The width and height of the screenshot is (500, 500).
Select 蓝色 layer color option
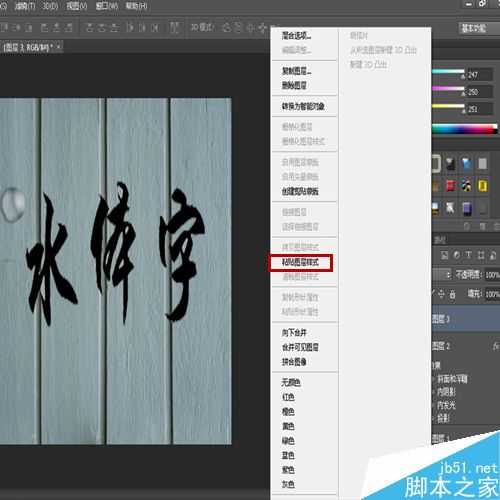pyautogui.click(x=288, y=455)
